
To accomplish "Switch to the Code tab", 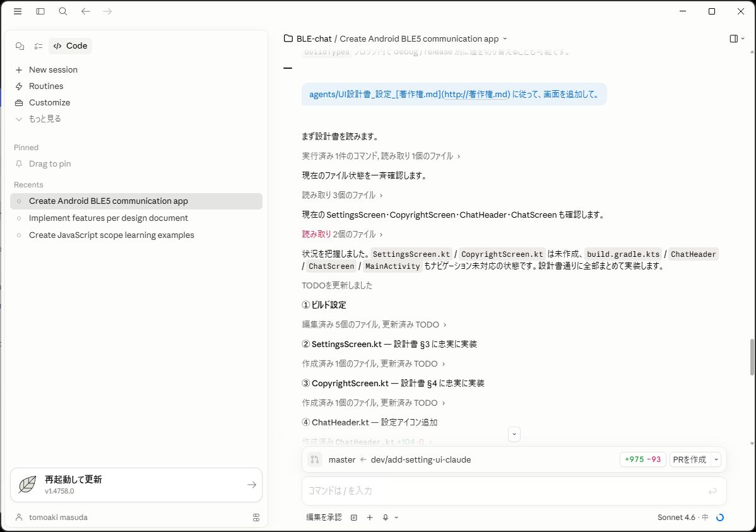I will tap(70, 46).
